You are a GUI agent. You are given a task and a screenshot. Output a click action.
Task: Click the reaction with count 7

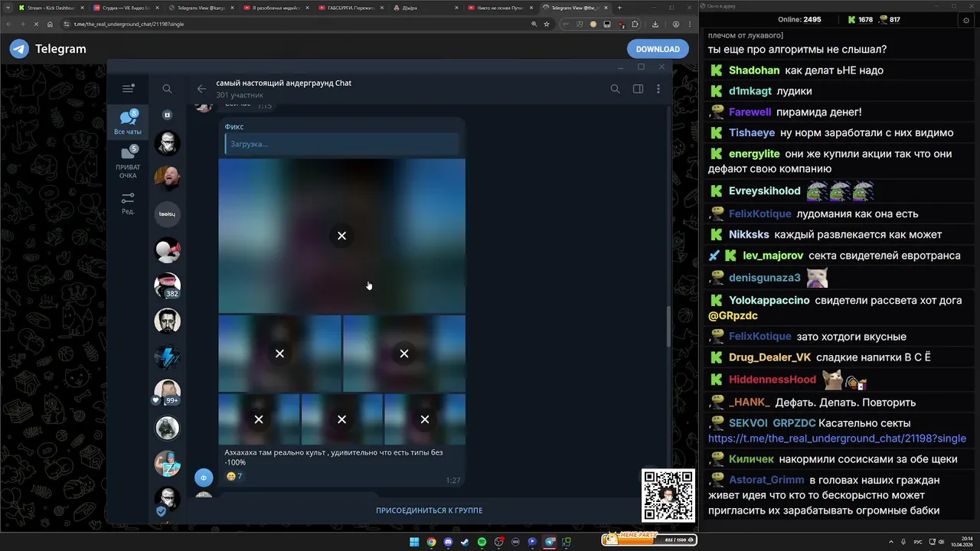234,476
